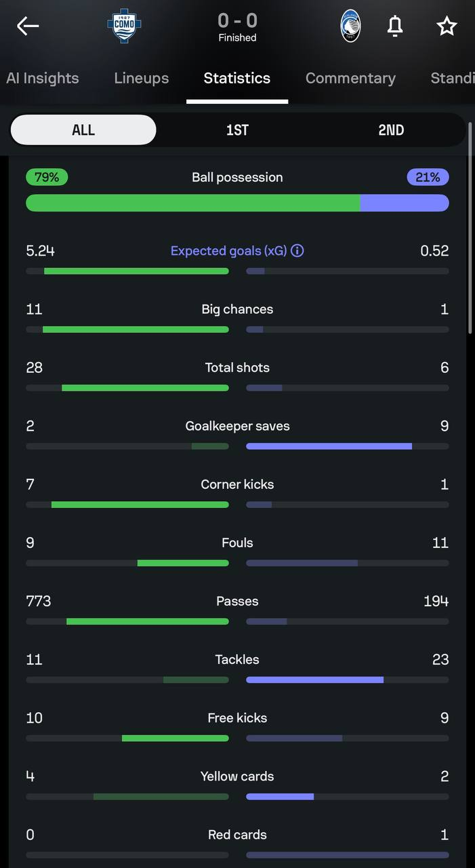Image resolution: width=475 pixels, height=868 pixels.
Task: Open the Commentary tab
Action: pyautogui.click(x=350, y=78)
